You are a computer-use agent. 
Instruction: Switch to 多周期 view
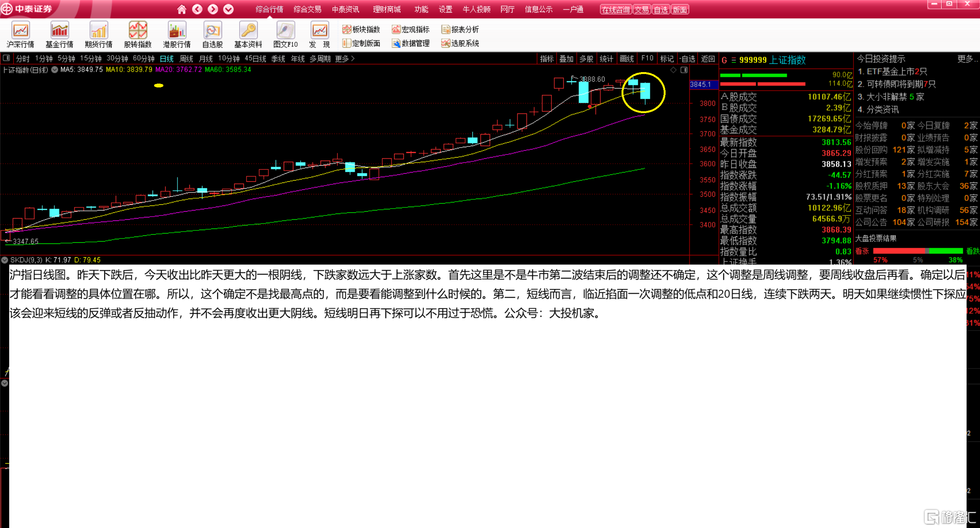(320, 59)
